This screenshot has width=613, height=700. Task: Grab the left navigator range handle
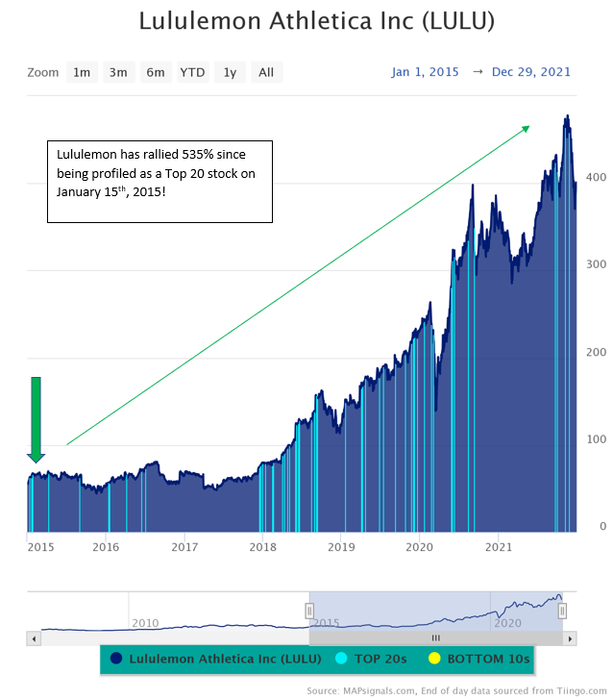309,611
